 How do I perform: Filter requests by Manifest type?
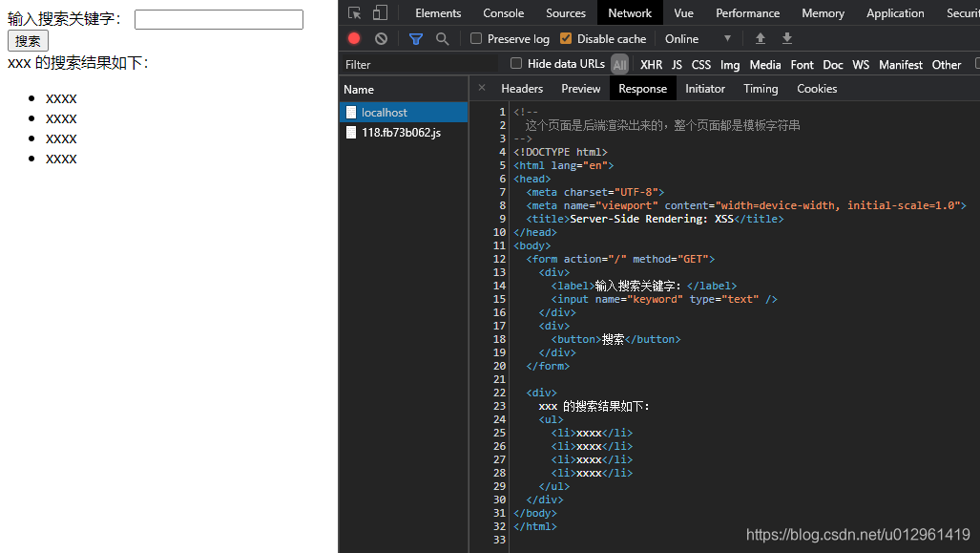[901, 64]
